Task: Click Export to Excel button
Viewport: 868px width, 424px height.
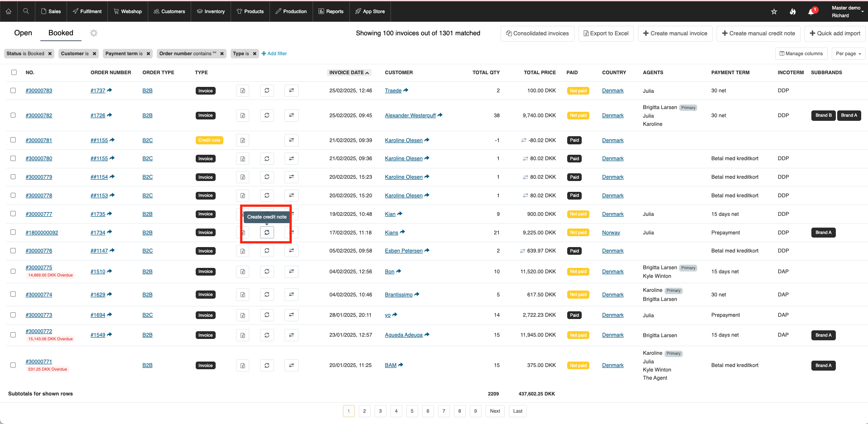Action: pyautogui.click(x=606, y=33)
